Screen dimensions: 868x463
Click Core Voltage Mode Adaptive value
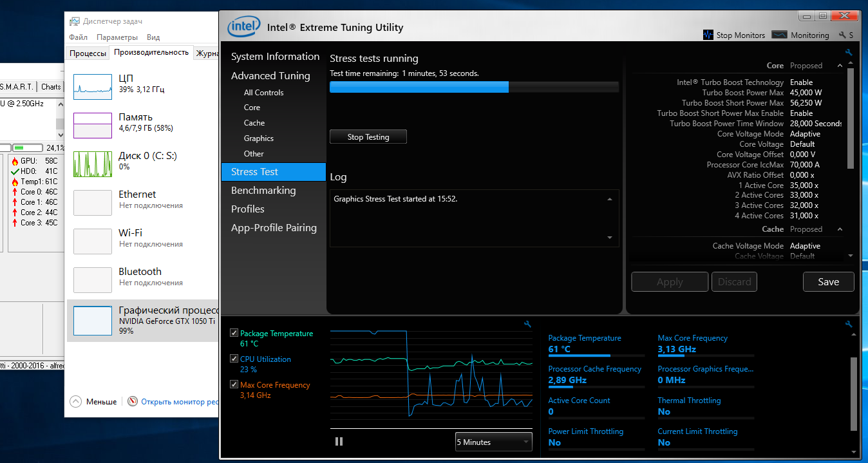805,134
